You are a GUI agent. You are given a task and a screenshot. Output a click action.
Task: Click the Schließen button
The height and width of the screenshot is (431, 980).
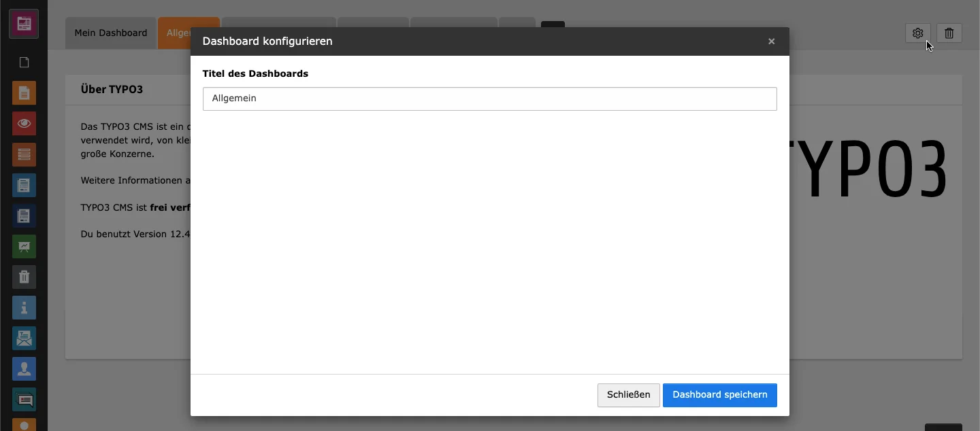pos(628,395)
